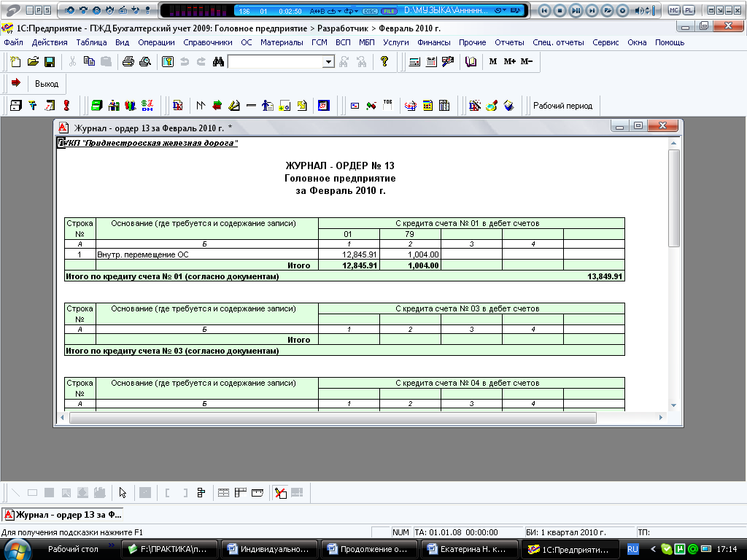
Task: Toggle the crossed-out pencil view-only icon
Action: click(281, 492)
